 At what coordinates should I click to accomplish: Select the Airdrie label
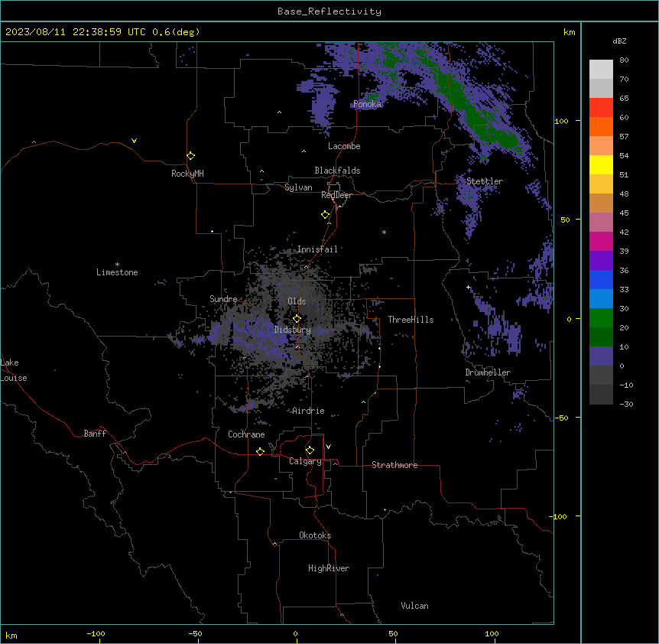[309, 411]
